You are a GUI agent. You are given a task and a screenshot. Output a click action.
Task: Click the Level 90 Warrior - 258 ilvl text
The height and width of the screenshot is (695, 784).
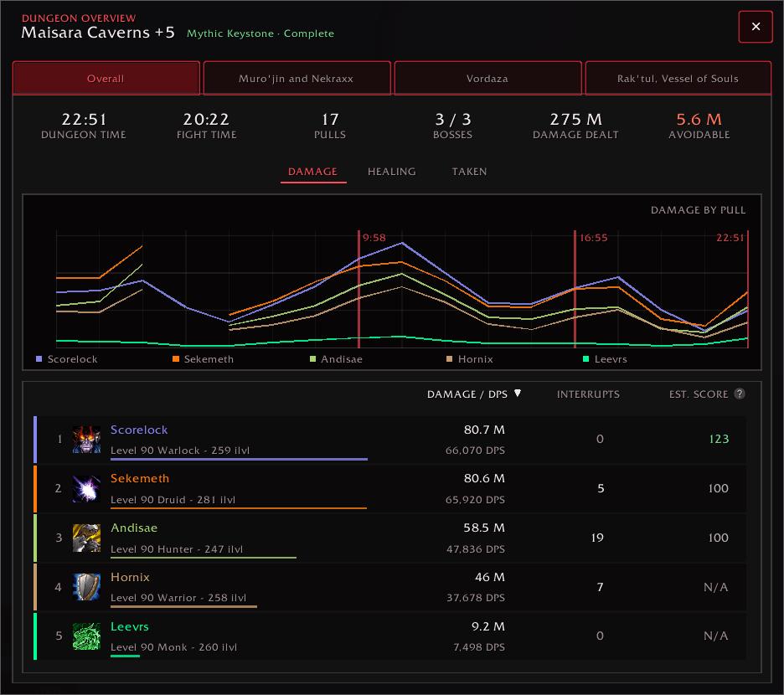(x=178, y=598)
